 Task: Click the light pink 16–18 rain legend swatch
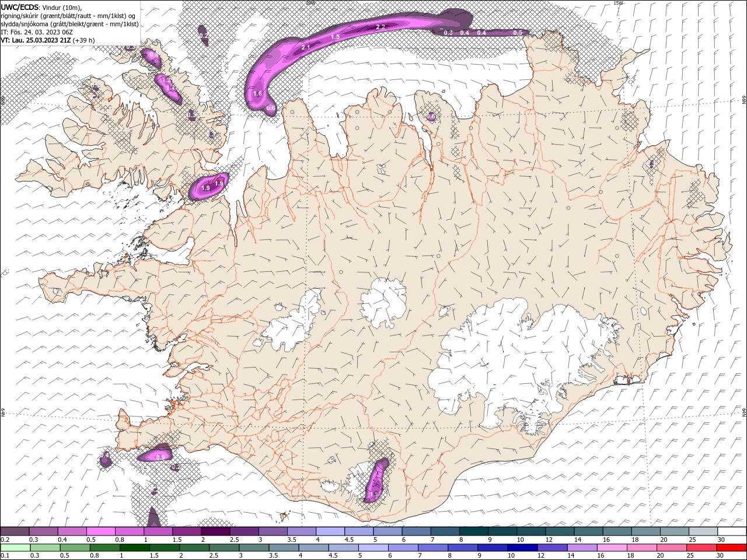(x=612, y=548)
